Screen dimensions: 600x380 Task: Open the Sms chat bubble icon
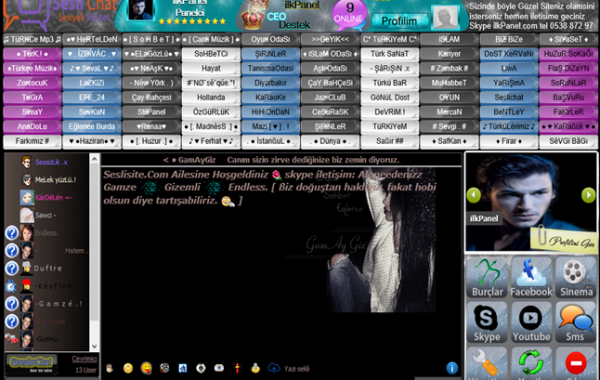point(576,322)
